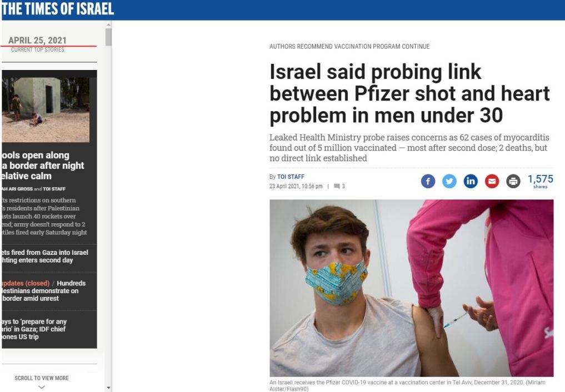Click the sidebar scrollbar thumb
Viewport: 565px width, 392px height.
click(x=108, y=37)
